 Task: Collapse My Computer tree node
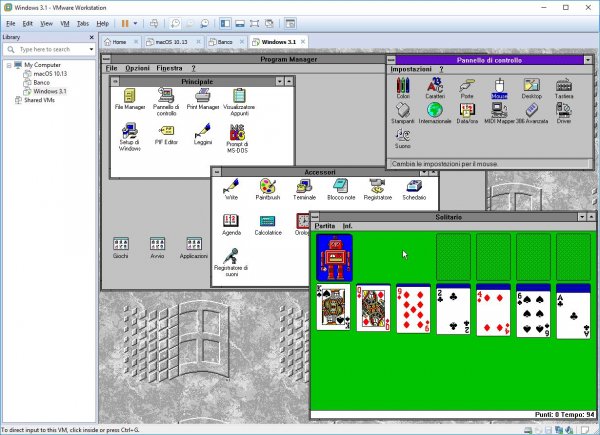(x=9, y=65)
